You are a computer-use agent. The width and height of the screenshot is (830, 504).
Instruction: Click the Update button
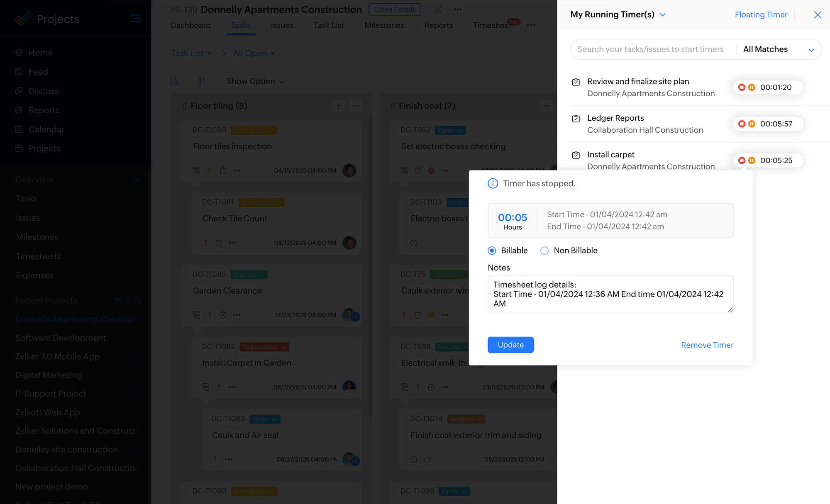[x=510, y=345]
